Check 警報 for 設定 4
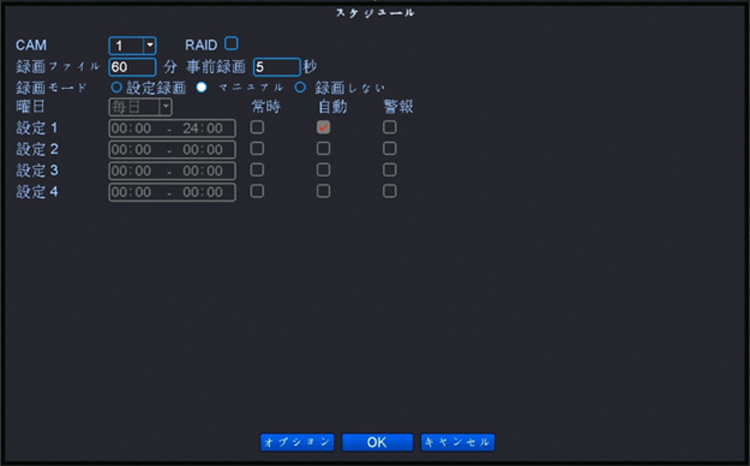The width and height of the screenshot is (750, 466). [x=390, y=191]
